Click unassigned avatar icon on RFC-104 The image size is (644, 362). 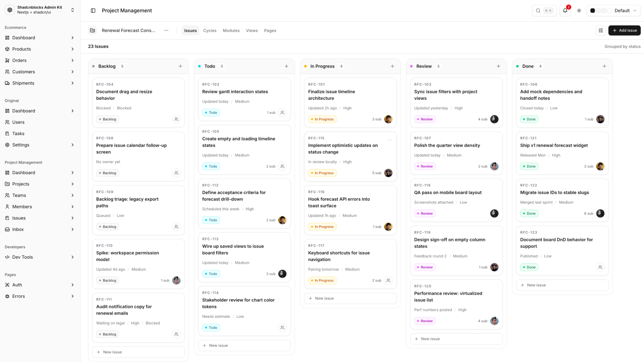(x=176, y=119)
